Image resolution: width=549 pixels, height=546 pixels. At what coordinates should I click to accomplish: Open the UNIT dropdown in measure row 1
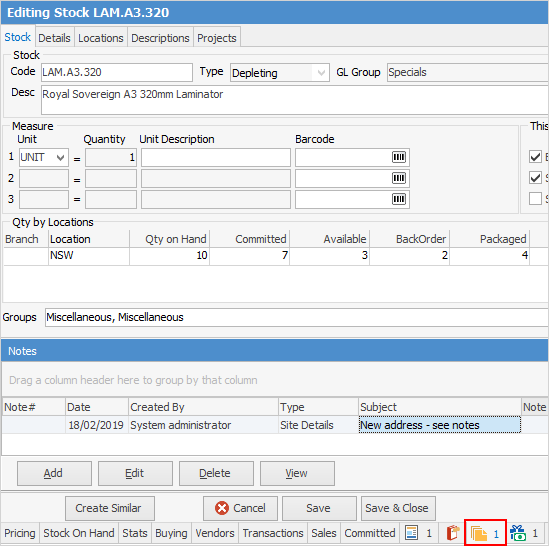(61, 158)
